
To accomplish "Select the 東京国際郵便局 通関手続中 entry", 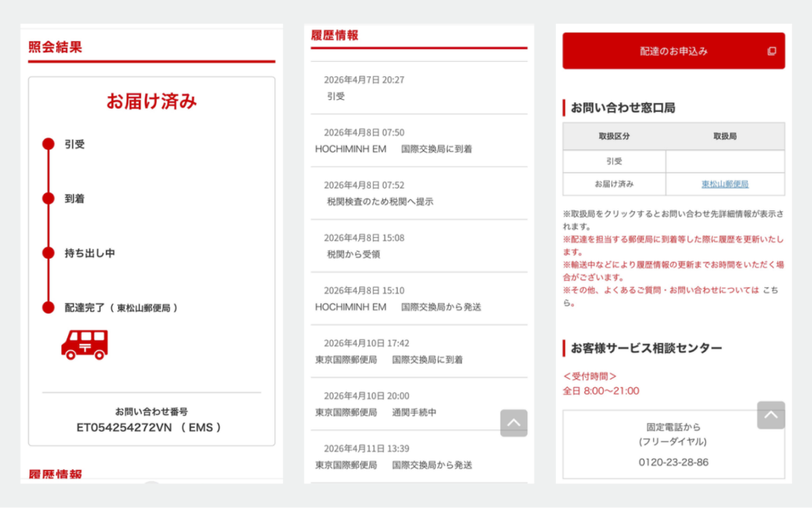I will (x=376, y=413).
